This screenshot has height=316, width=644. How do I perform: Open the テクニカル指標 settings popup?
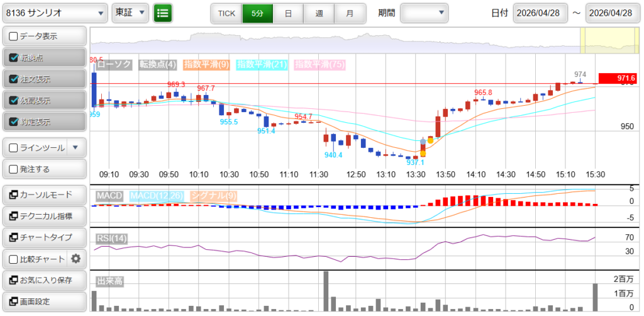pyautogui.click(x=44, y=217)
